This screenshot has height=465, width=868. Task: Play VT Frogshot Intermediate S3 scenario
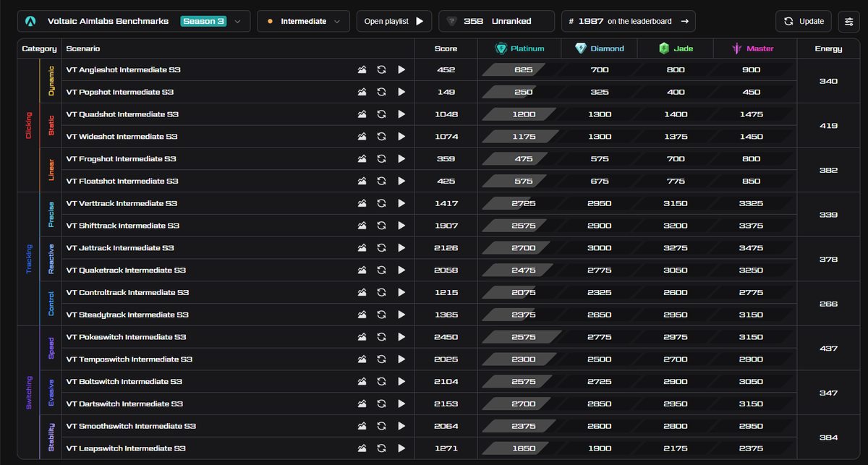(x=401, y=159)
